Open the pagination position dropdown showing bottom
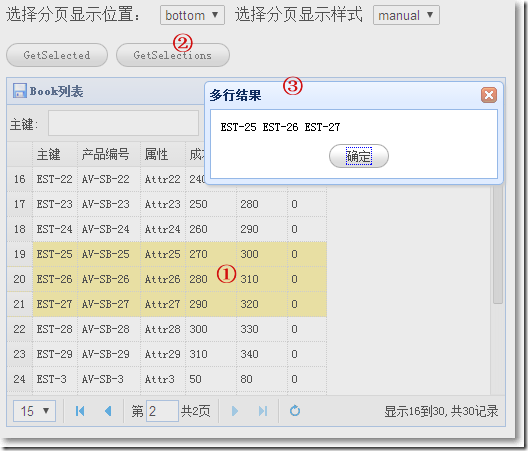This screenshot has width=528, height=451. [x=192, y=15]
